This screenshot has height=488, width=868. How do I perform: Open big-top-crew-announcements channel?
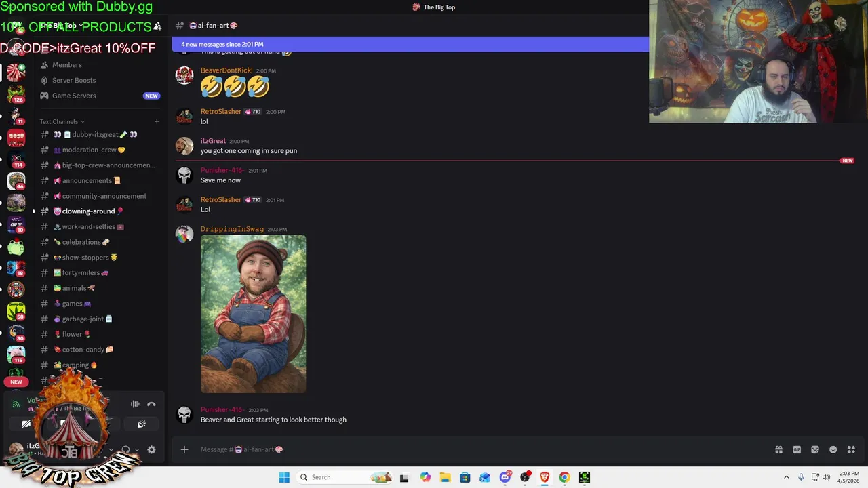pyautogui.click(x=100, y=165)
